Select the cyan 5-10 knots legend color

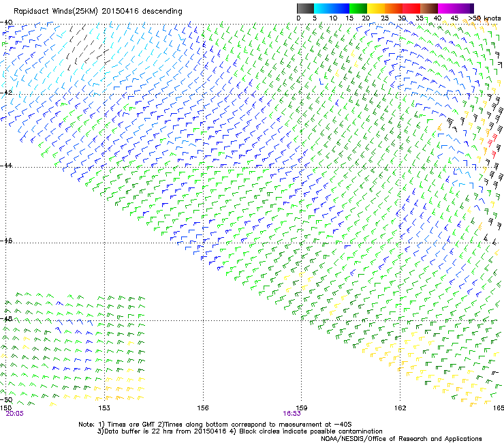pos(323,8)
